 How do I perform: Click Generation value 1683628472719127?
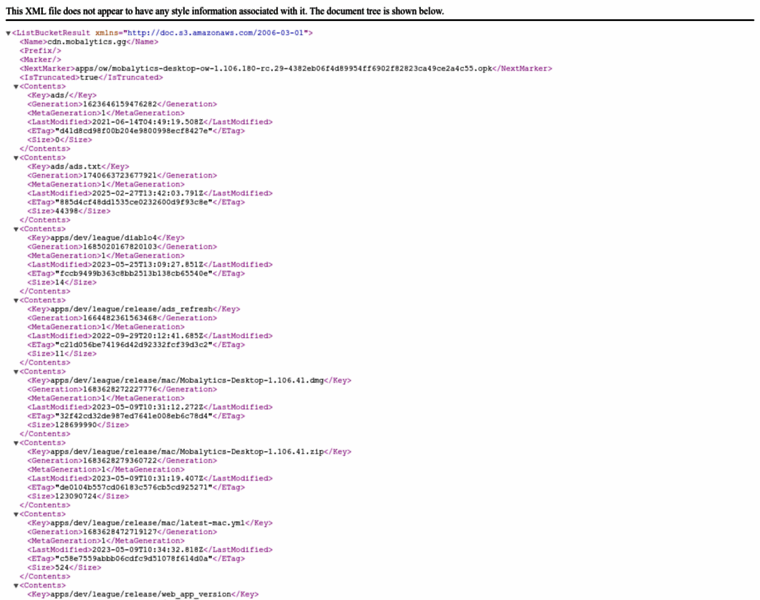(120, 532)
